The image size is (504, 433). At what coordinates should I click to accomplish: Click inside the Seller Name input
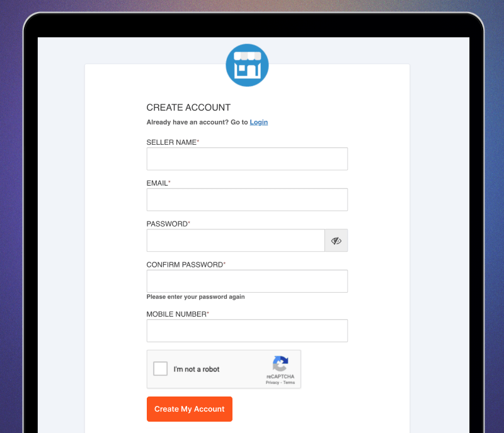pos(247,159)
